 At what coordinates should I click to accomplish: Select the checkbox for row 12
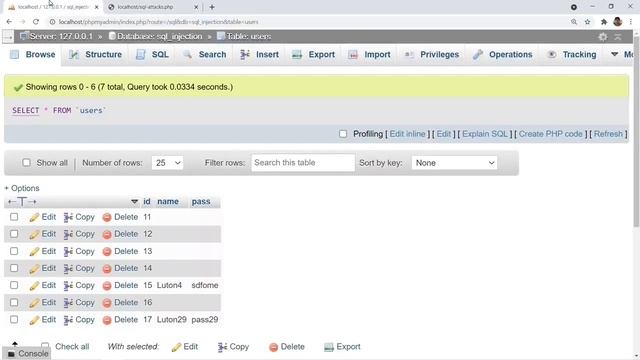[x=14, y=234]
